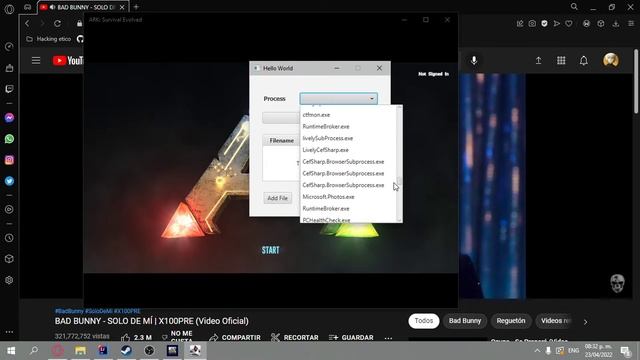Open browser search magnifier in title bar
This screenshot has height=360, width=640.
(x=574, y=7)
